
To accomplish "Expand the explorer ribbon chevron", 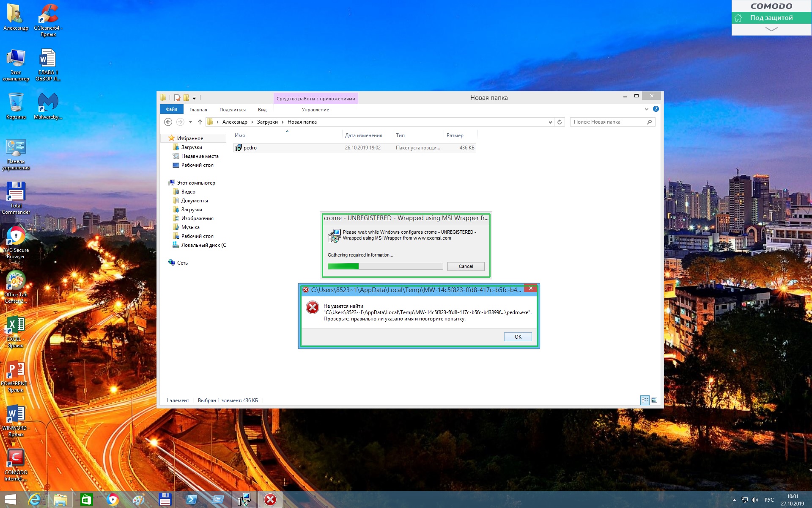I will click(646, 109).
